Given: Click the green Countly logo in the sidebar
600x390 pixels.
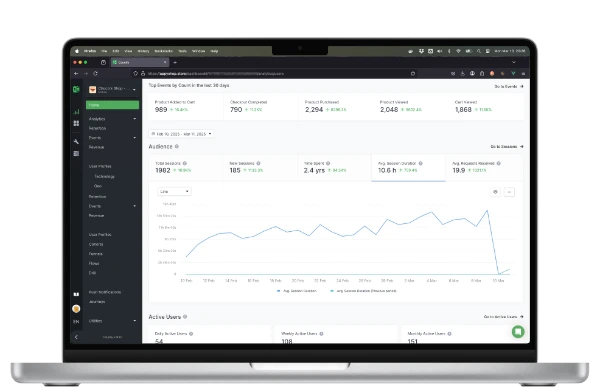Looking at the screenshot, I should pyautogui.click(x=76, y=89).
